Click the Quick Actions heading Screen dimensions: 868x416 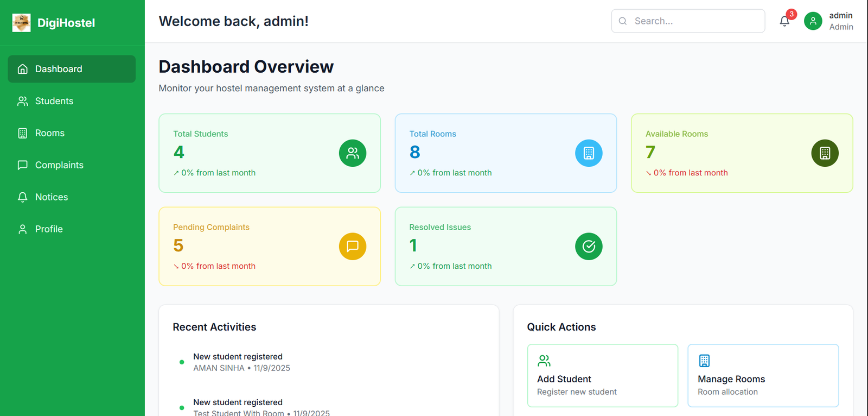561,327
